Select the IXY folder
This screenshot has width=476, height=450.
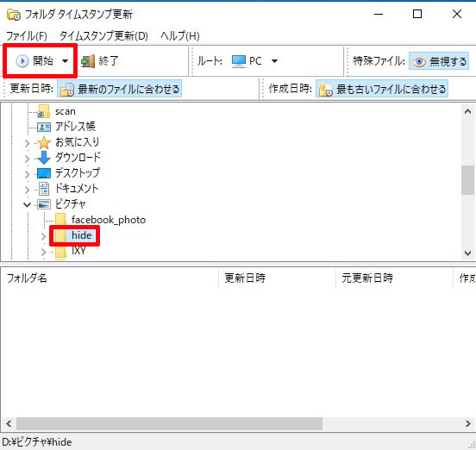pyautogui.click(x=78, y=251)
